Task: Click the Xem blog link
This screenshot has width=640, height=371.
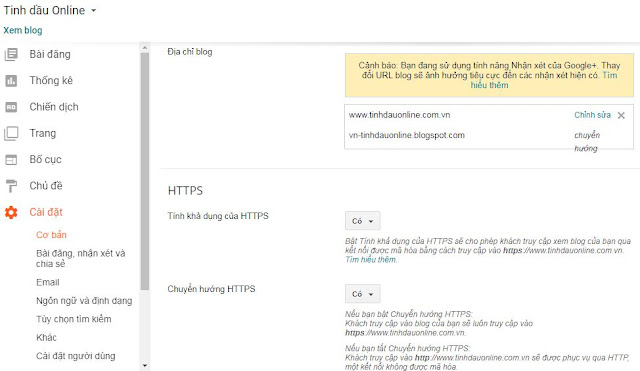Action: (x=23, y=30)
